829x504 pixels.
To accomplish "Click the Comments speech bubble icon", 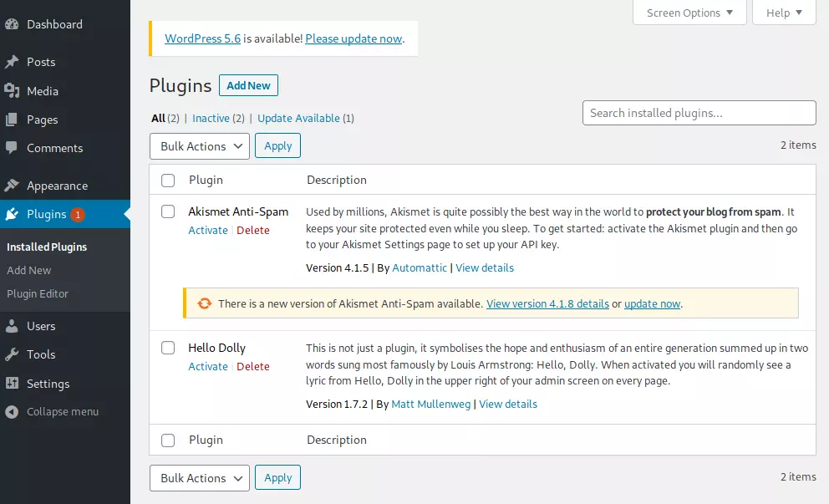I will point(12,148).
